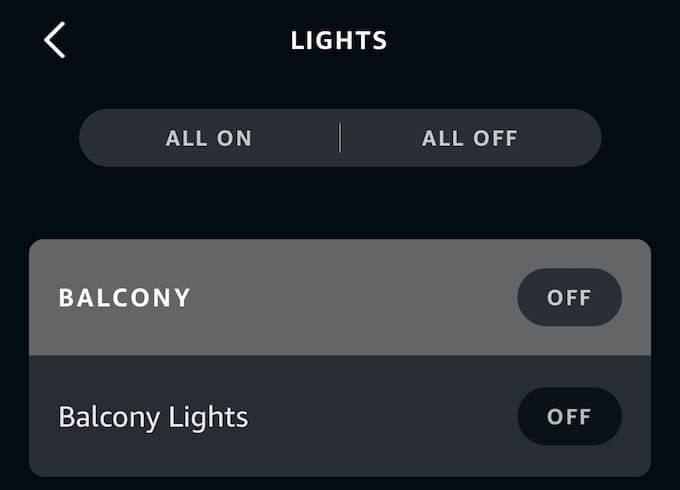Click the LIGHTS page title
This screenshot has height=490, width=680.
click(339, 41)
